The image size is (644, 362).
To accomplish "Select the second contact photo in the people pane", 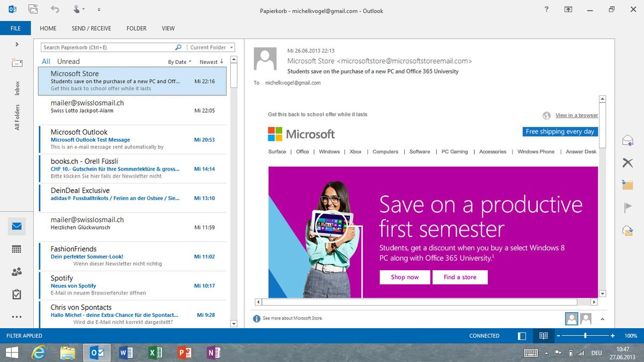I will 586,319.
